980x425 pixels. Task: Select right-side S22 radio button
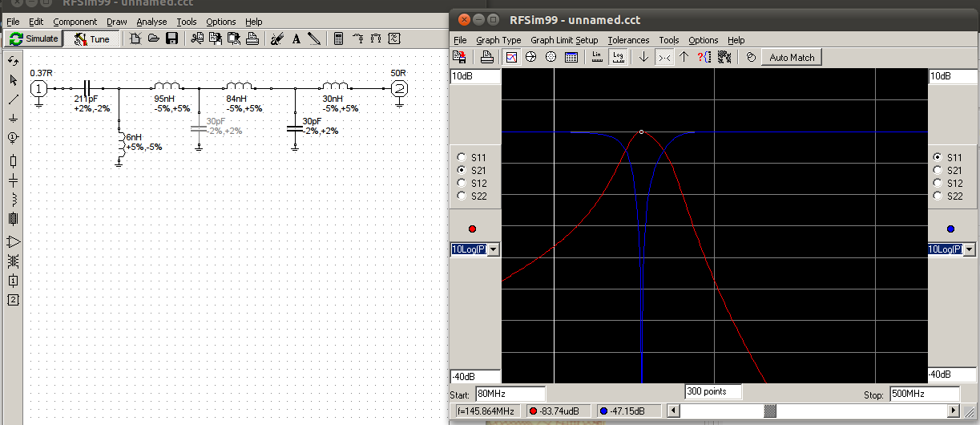pos(938,196)
